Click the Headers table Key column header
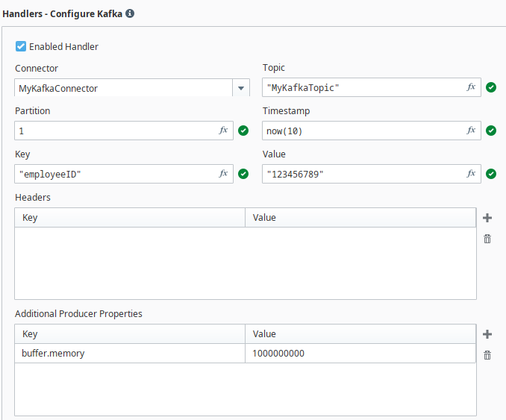This screenshot has width=506, height=420. 129,218
